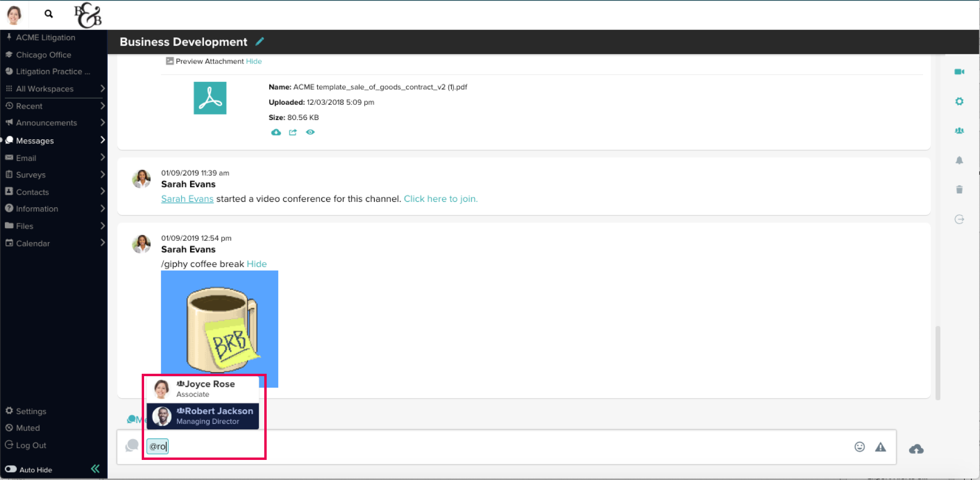The height and width of the screenshot is (480, 980).
Task: Delete channel with trash icon
Action: click(959, 190)
